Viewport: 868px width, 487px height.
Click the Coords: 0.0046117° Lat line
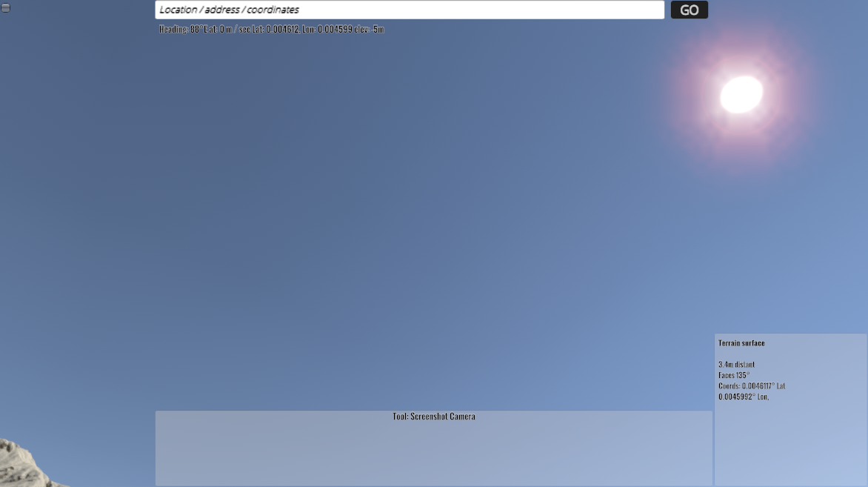tap(751, 386)
